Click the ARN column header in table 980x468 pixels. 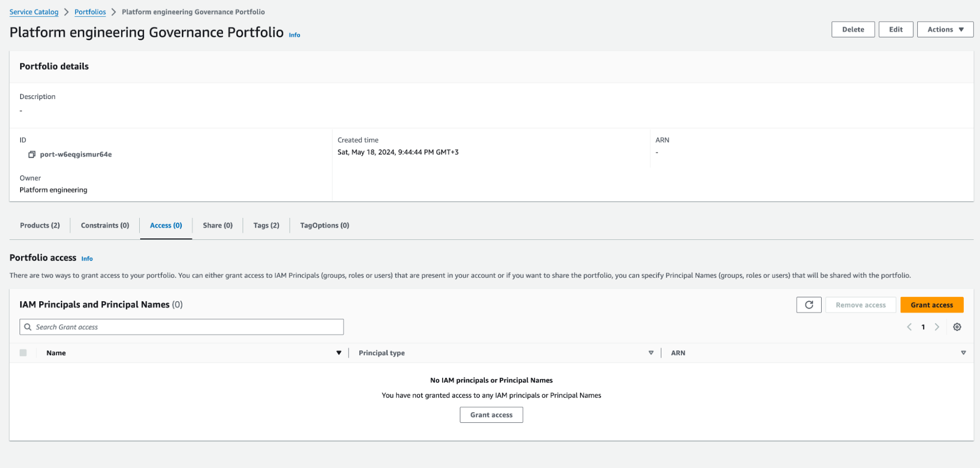(x=678, y=353)
